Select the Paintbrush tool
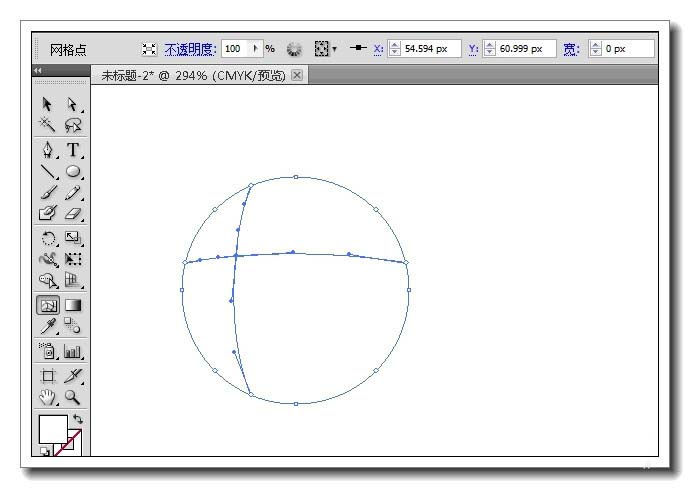The height and width of the screenshot is (488, 690). pyautogui.click(x=48, y=193)
